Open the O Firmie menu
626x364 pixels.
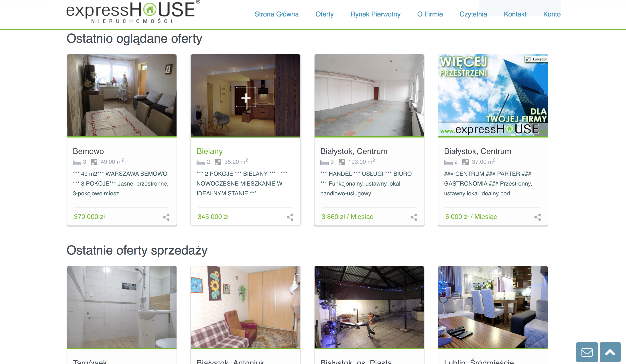point(430,14)
